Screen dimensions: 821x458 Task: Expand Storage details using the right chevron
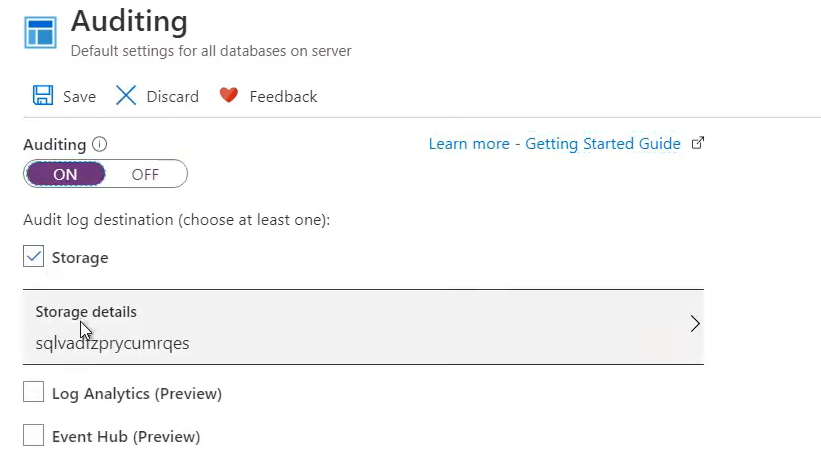click(695, 324)
